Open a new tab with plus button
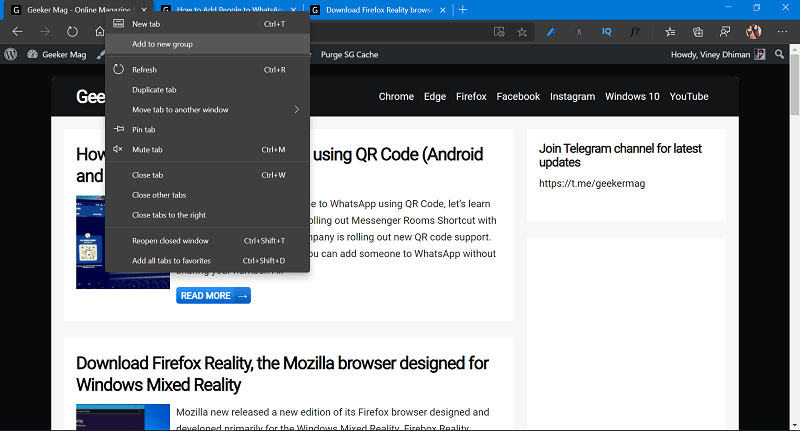The width and height of the screenshot is (800, 431). pyautogui.click(x=462, y=10)
